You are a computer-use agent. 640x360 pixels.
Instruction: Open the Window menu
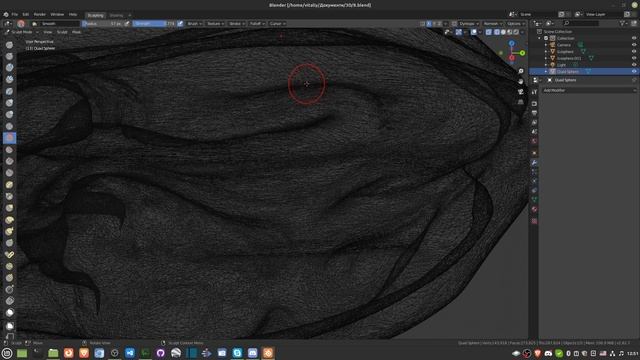pyautogui.click(x=57, y=14)
